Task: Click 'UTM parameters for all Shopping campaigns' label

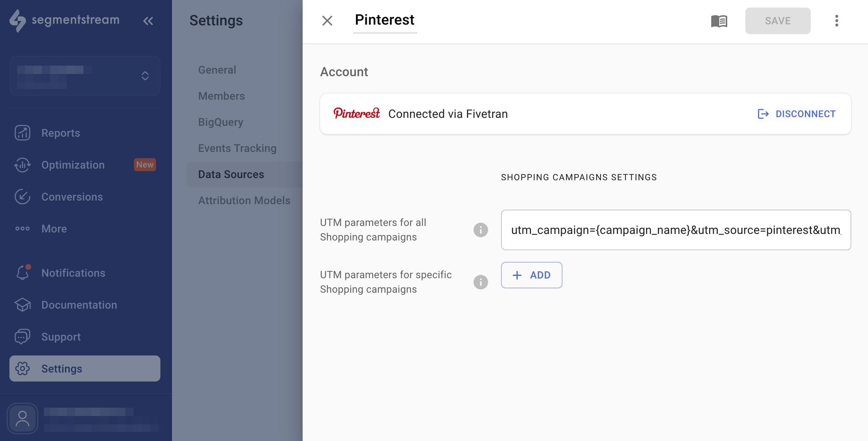Action: [x=373, y=230]
